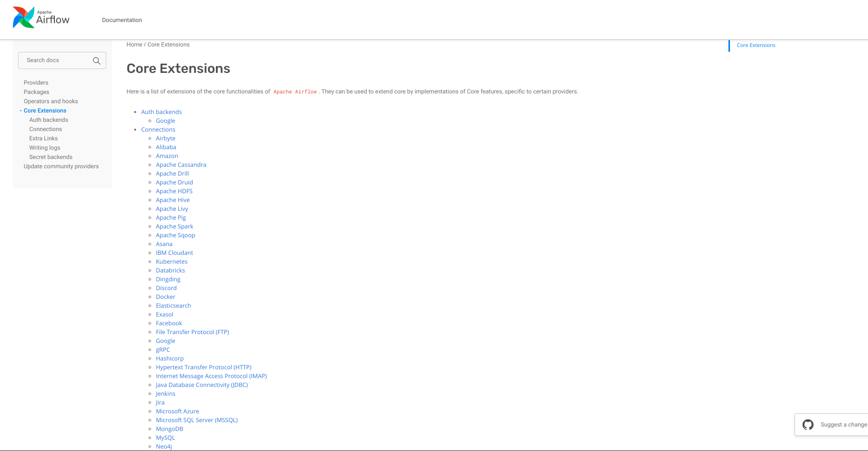
Task: Open Packages in the sidebar
Action: pos(37,92)
